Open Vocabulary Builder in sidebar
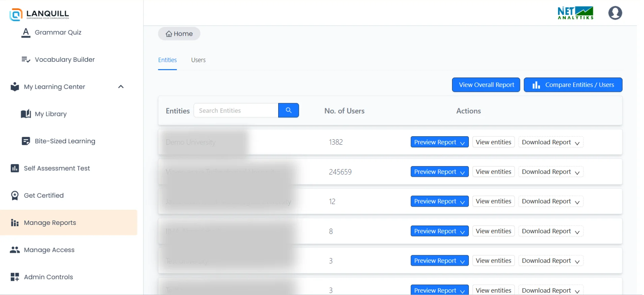Image resolution: width=644 pixels, height=295 pixels. [58, 60]
